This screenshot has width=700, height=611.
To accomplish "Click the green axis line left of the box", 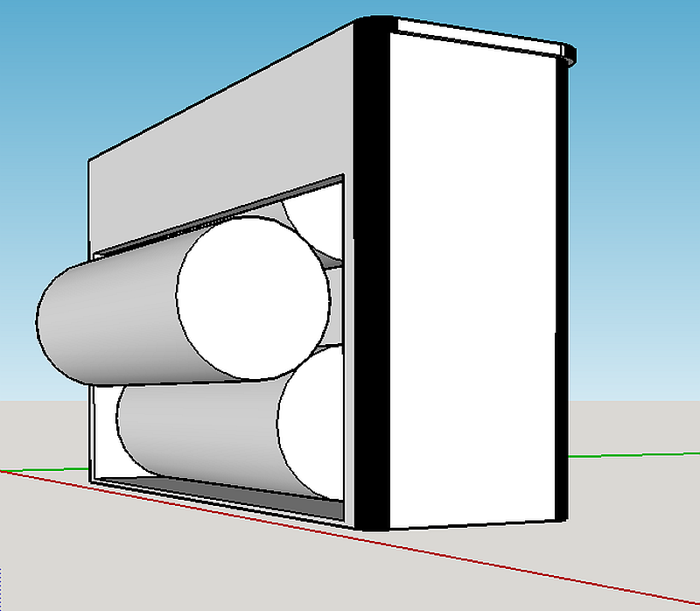I will [x=44, y=469].
